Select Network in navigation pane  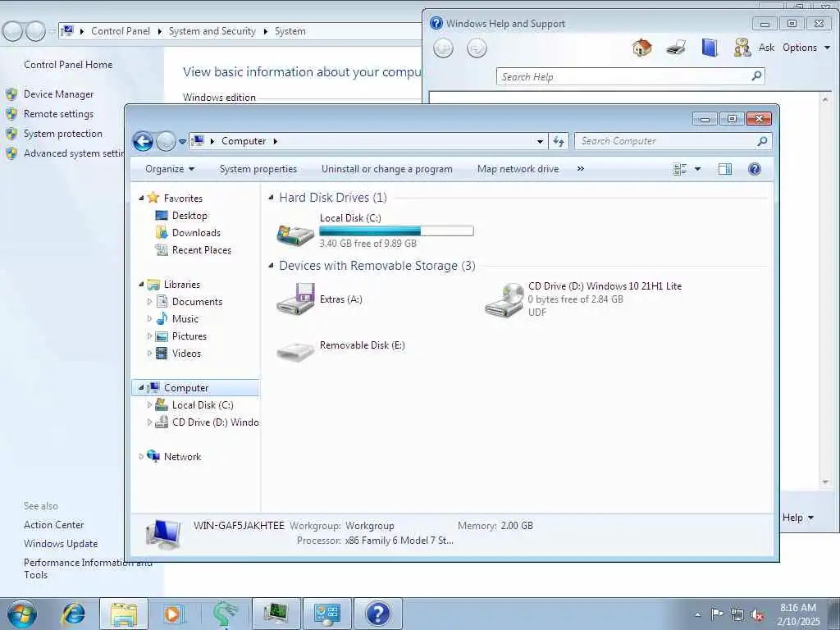(182, 457)
